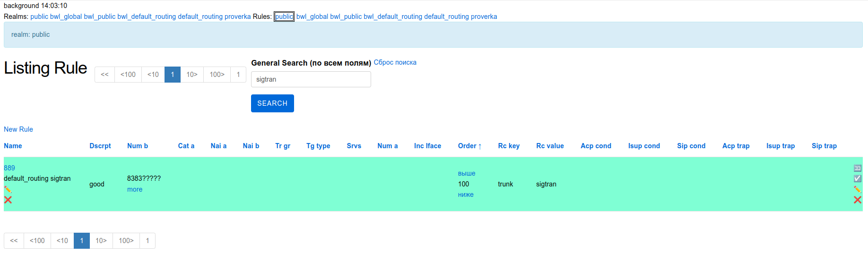Click the Сброс поиска reset link

(395, 62)
